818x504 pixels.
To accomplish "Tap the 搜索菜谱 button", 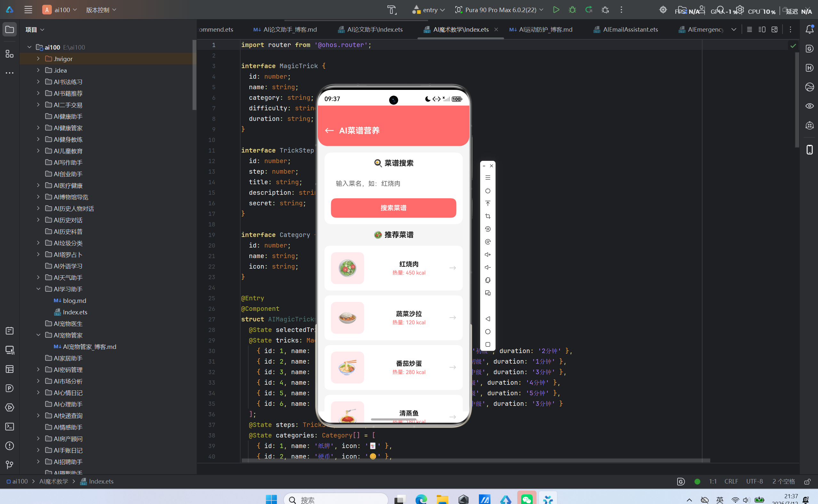I will 393,208.
